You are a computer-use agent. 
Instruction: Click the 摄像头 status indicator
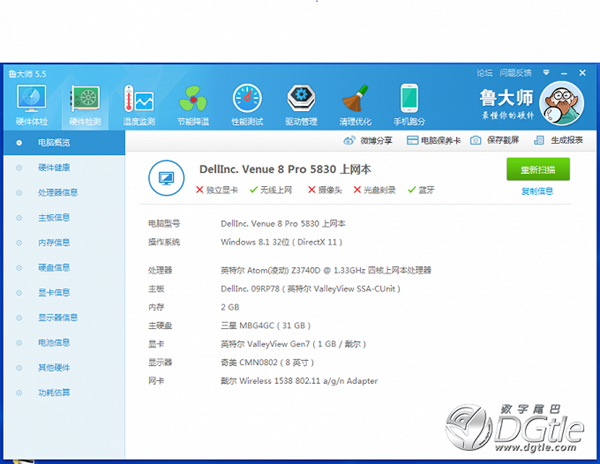pyautogui.click(x=325, y=190)
